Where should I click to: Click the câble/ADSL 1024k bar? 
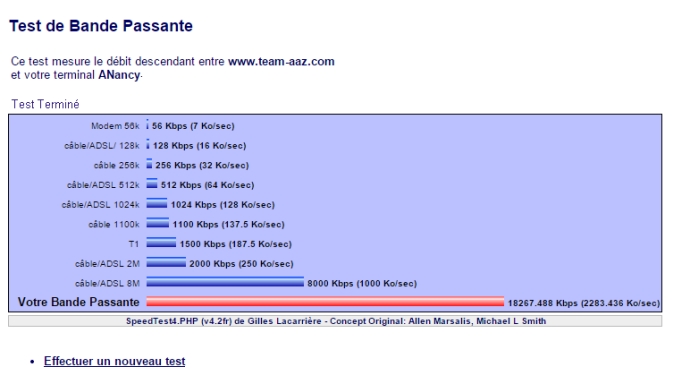[x=157, y=203]
